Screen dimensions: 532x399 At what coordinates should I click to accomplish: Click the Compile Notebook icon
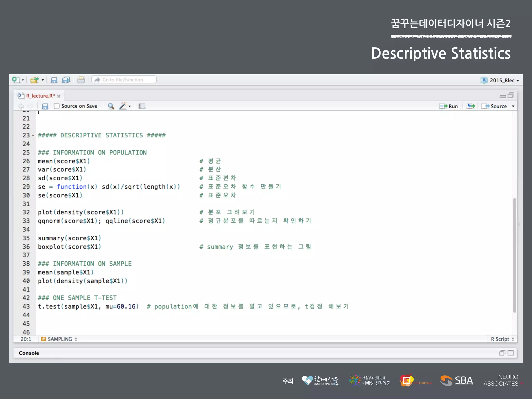(142, 106)
